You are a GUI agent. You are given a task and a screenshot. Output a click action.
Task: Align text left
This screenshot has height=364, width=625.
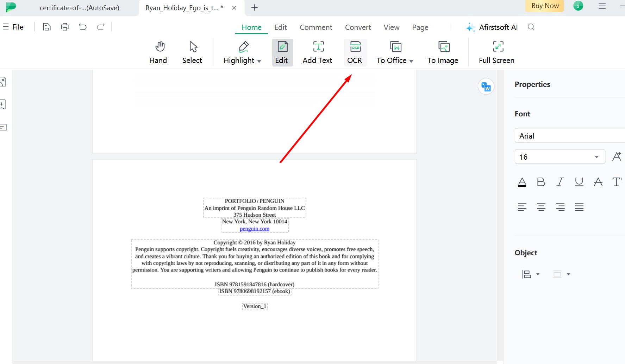coord(522,207)
